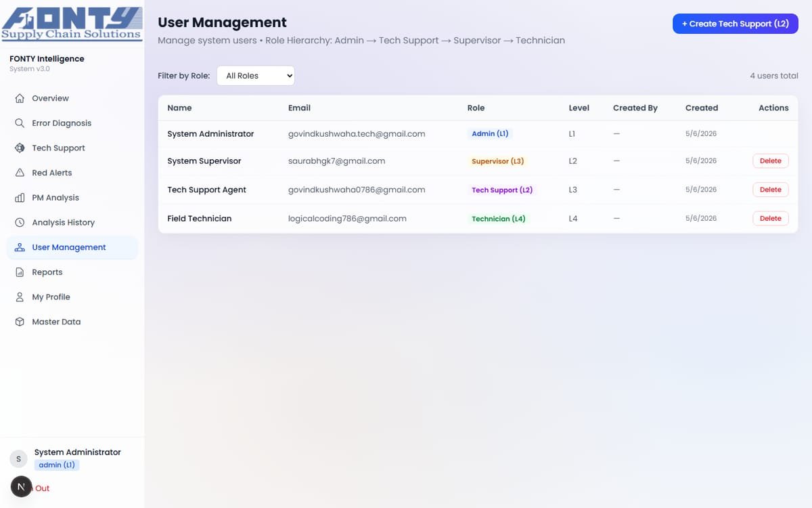The width and height of the screenshot is (812, 508).
Task: Go to Error Diagnosis
Action: pos(72,123)
